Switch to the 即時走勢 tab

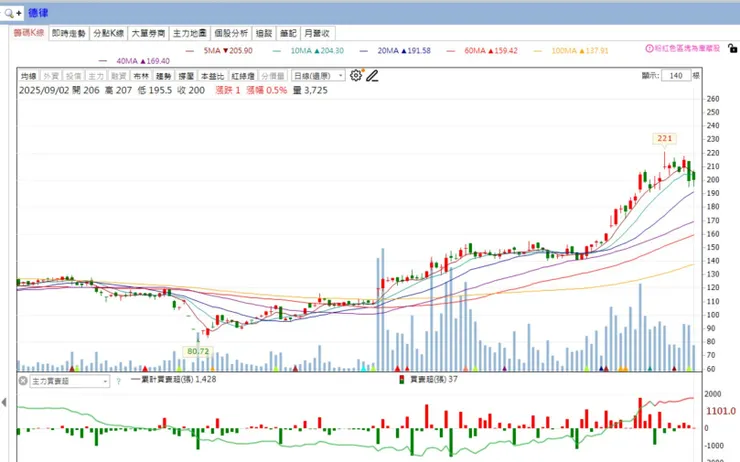point(69,34)
